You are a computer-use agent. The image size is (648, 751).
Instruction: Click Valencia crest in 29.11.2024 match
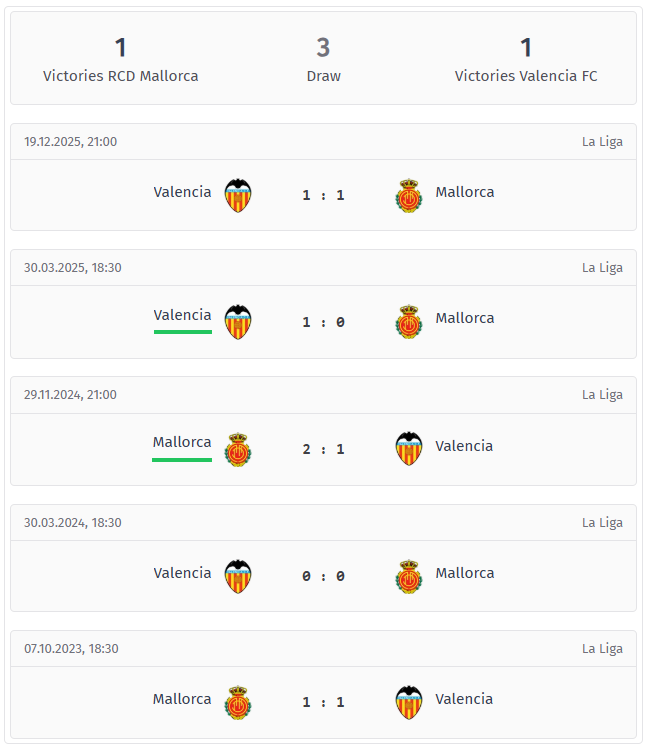[x=408, y=449]
